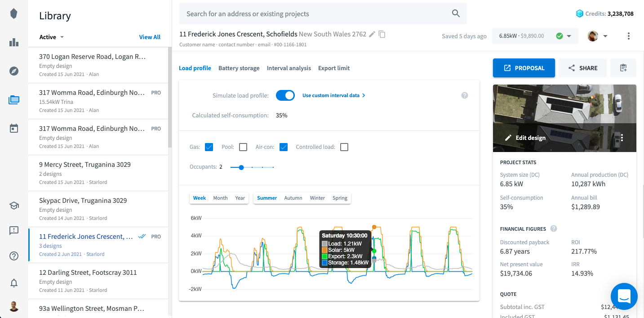The height and width of the screenshot is (318, 644).
Task: Click the blue PROPOSAL button
Action: [x=524, y=67]
